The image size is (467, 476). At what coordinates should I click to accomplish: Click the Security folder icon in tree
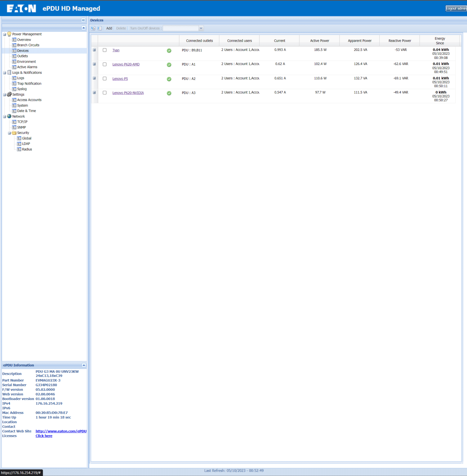pyautogui.click(x=14, y=133)
